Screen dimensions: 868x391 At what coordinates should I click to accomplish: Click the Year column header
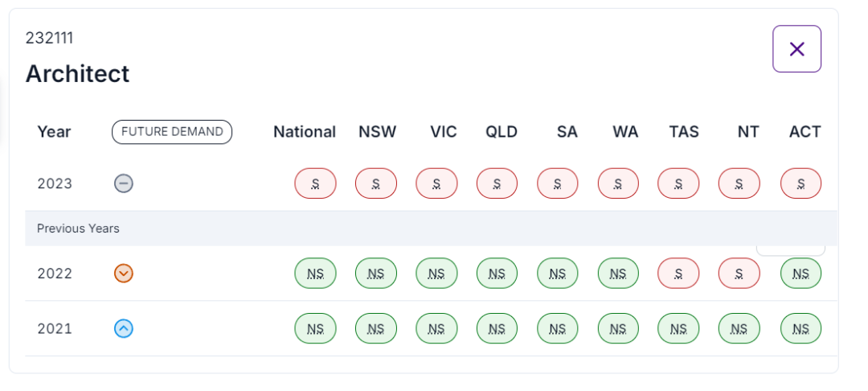tap(54, 132)
